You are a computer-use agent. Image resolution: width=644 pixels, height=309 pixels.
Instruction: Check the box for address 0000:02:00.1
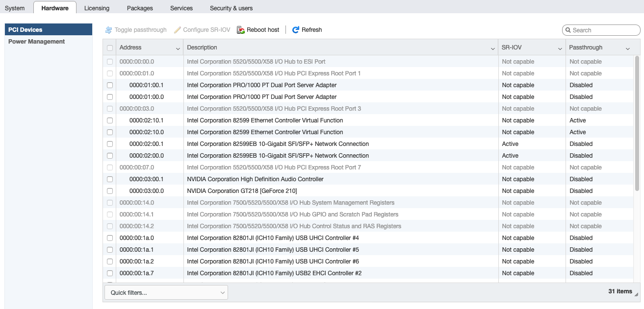pyautogui.click(x=110, y=144)
